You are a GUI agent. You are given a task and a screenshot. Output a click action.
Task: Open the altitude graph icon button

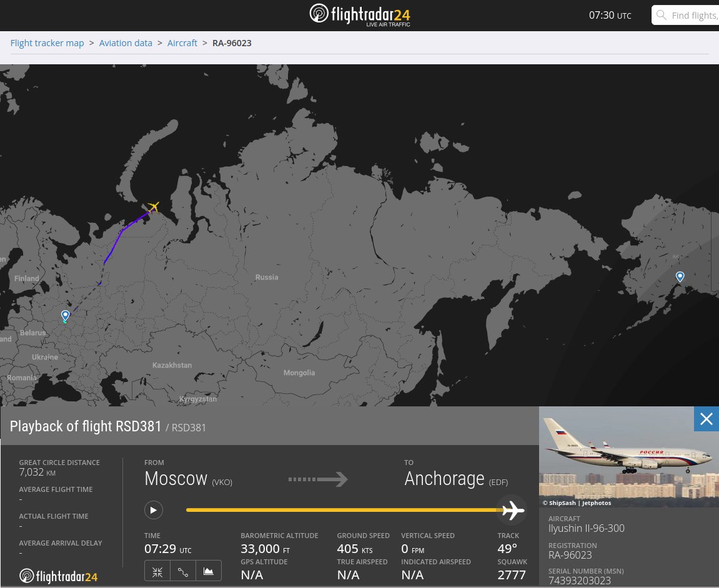(x=209, y=572)
